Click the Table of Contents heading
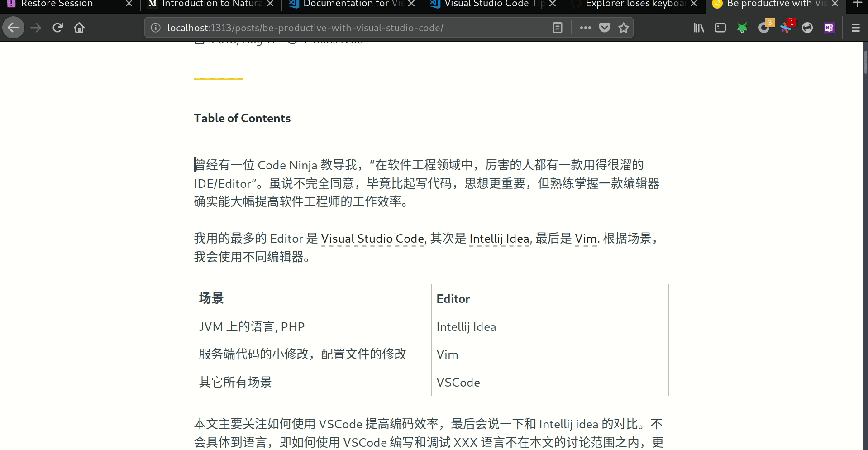The width and height of the screenshot is (868, 450). pyautogui.click(x=242, y=118)
